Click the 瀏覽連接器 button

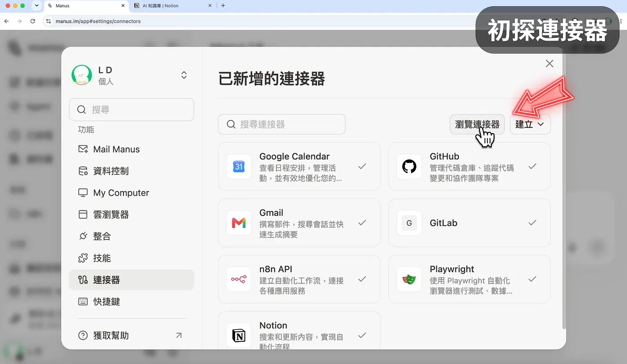(477, 124)
